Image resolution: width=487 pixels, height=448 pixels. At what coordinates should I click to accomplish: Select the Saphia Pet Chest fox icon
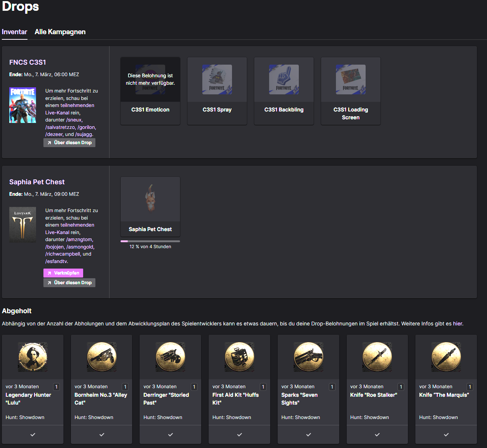(150, 199)
